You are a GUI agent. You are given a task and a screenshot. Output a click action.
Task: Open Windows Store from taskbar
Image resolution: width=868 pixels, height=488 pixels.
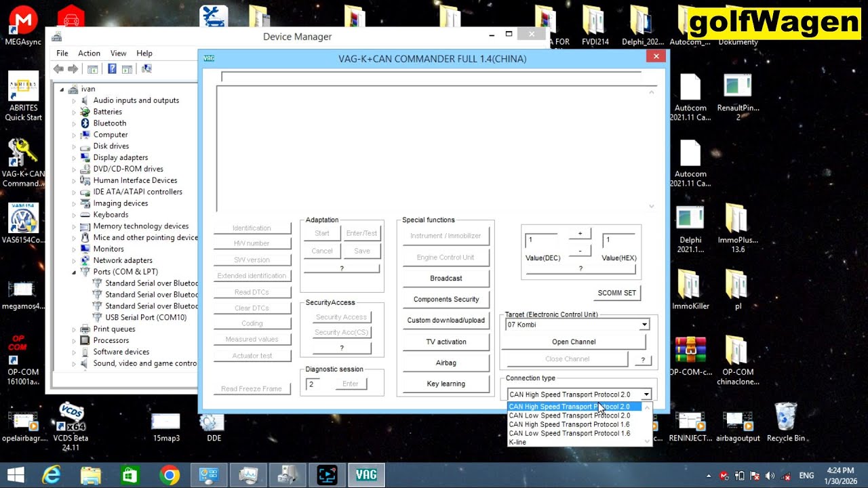130,475
